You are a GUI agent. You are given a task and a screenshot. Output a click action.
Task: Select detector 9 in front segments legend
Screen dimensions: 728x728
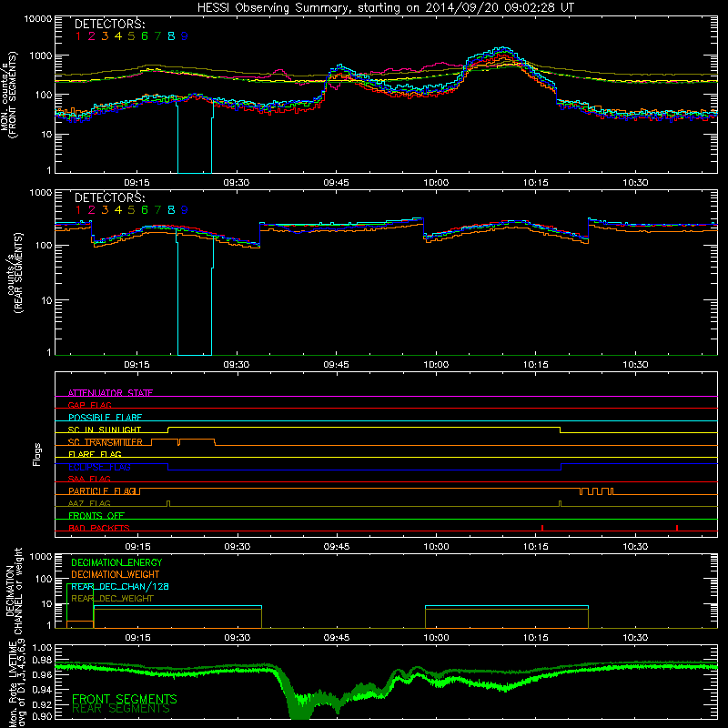tap(185, 36)
